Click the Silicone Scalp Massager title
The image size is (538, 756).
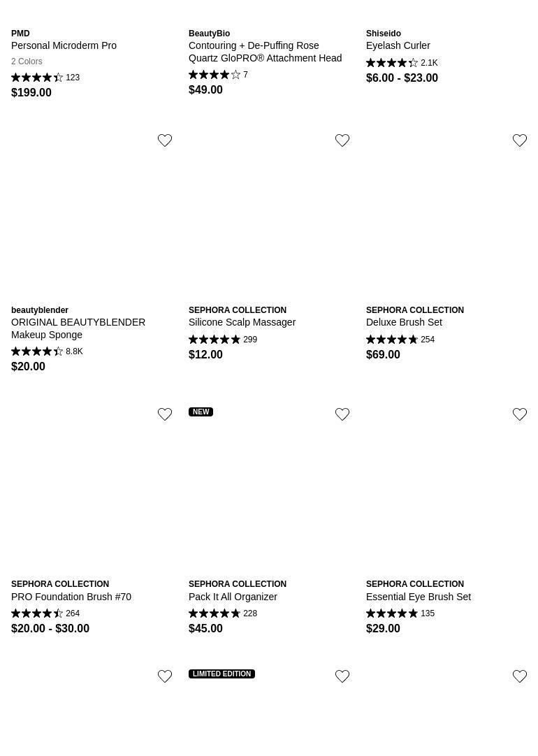pyautogui.click(x=242, y=322)
